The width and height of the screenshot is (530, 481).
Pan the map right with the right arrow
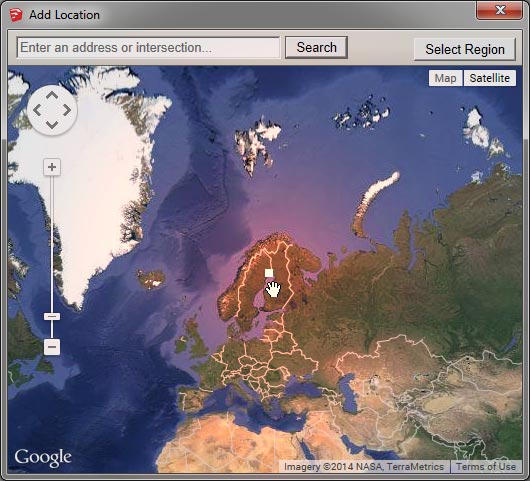(67, 110)
